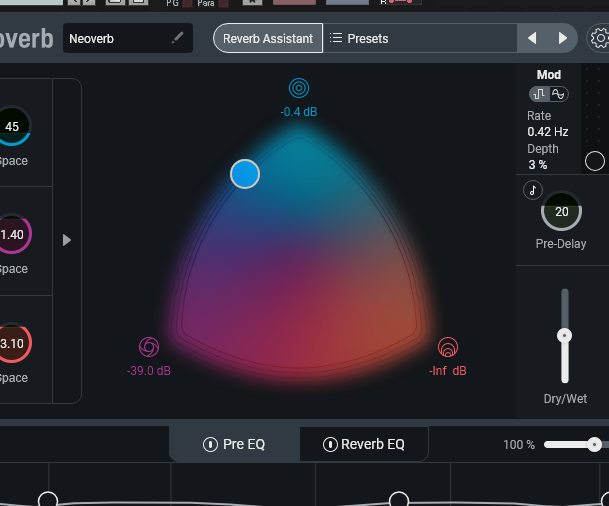Toggle the Para checkbox in top bar

point(223,3)
